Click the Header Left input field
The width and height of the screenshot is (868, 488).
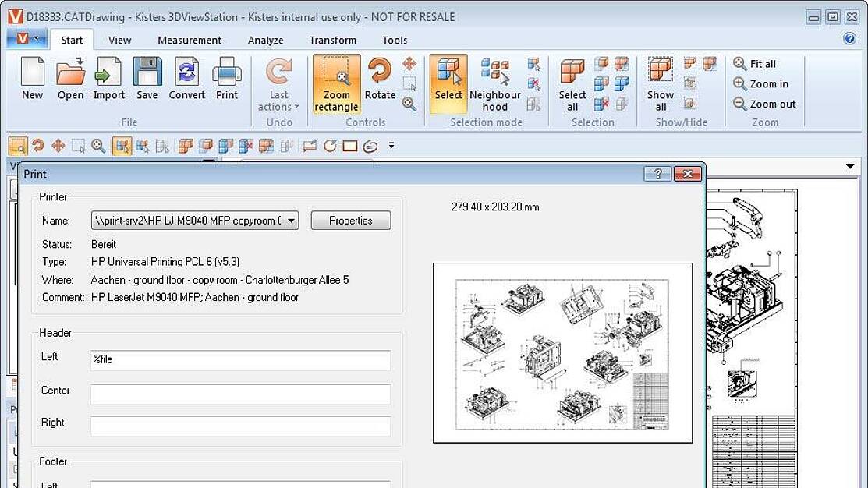click(x=240, y=360)
